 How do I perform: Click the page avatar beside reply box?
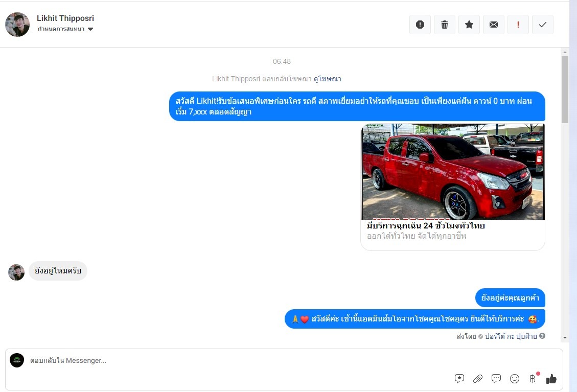[17, 360]
